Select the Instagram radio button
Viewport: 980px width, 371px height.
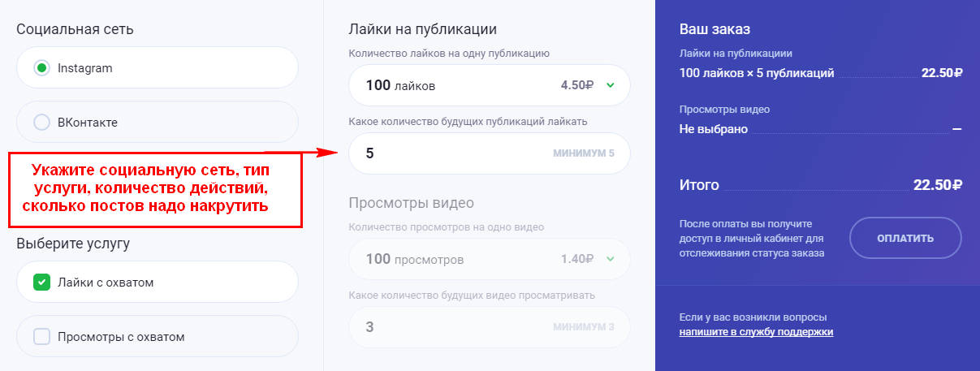click(x=41, y=68)
